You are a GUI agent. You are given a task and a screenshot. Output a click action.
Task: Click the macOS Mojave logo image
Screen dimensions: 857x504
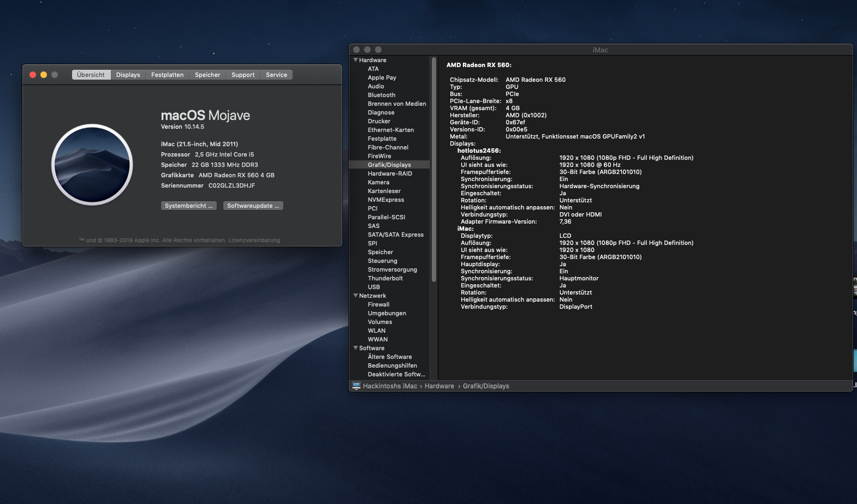[x=92, y=165]
